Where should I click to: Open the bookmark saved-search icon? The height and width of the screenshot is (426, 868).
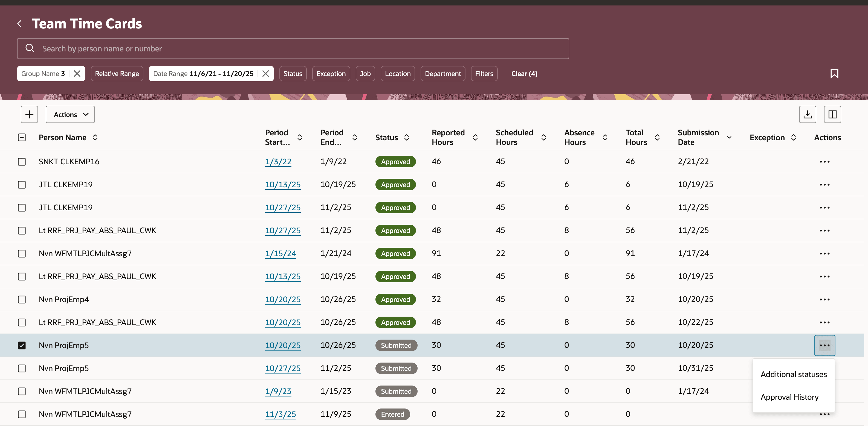pyautogui.click(x=835, y=73)
